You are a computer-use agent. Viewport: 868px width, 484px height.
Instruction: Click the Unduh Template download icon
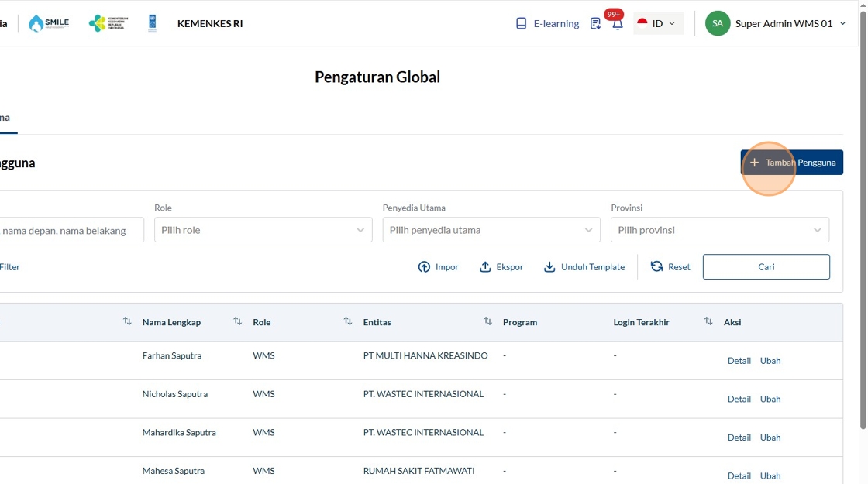click(x=549, y=267)
